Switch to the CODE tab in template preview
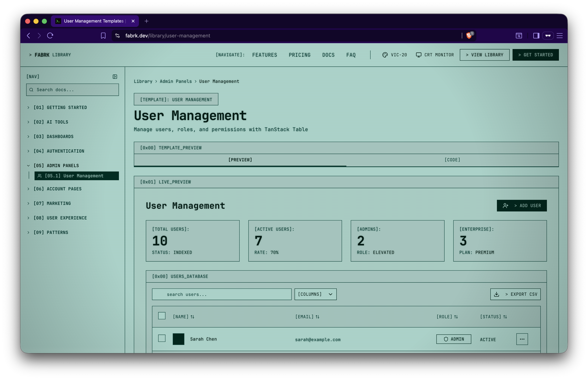588x380 pixels. coord(452,160)
